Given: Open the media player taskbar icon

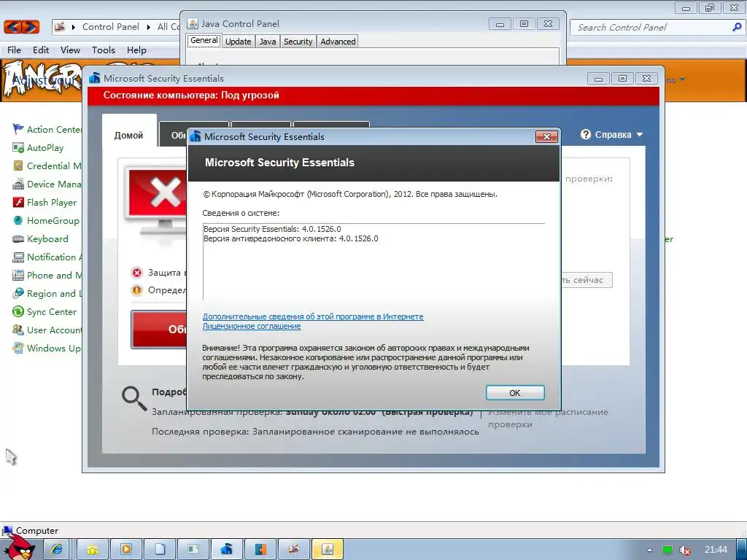Looking at the screenshot, I should coord(126,550).
